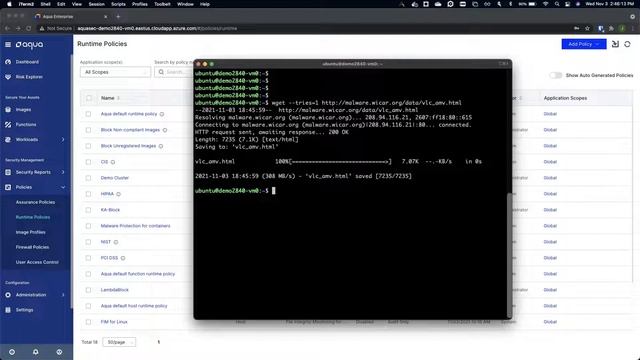The image size is (640, 360).
Task: Go to Image Profiles in sidebar
Action: 30,232
